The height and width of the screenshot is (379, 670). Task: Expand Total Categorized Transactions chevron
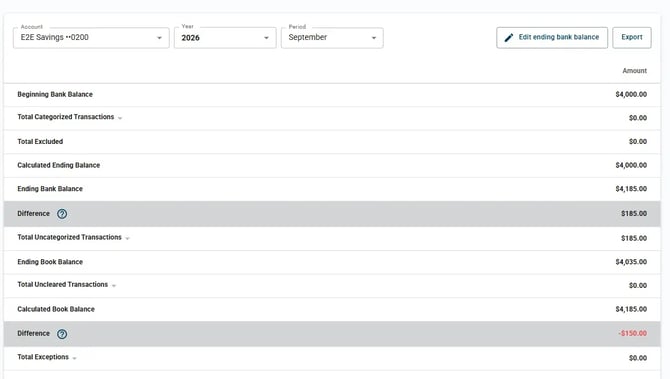tap(120, 118)
